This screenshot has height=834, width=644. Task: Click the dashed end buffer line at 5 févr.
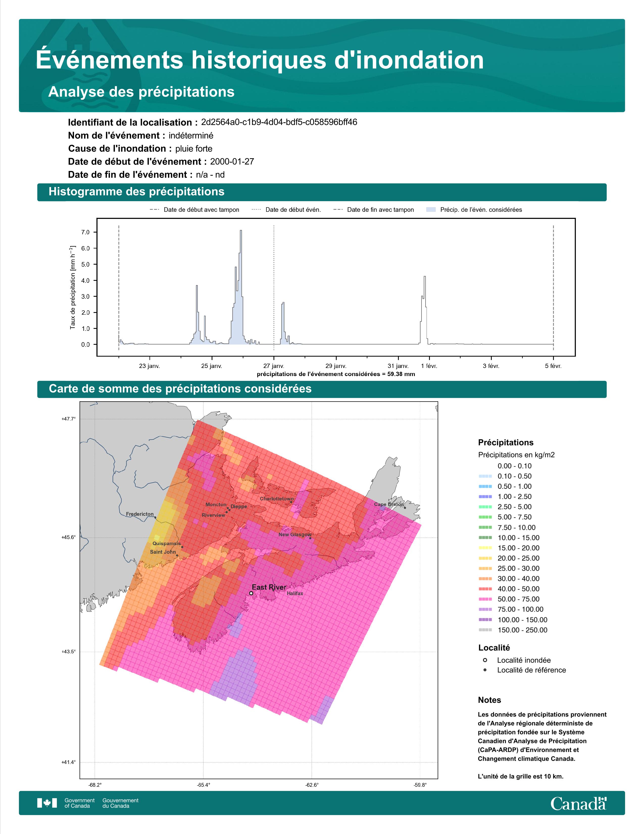[553, 288]
